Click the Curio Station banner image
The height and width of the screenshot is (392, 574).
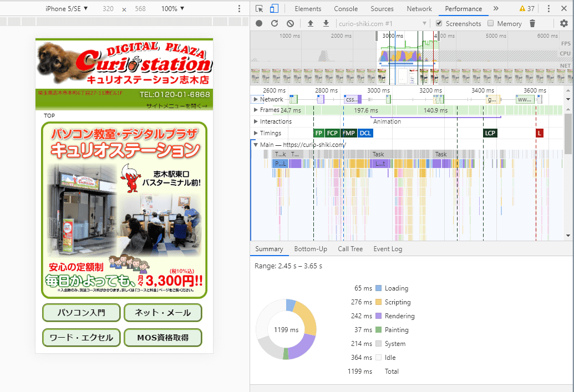pos(124,210)
